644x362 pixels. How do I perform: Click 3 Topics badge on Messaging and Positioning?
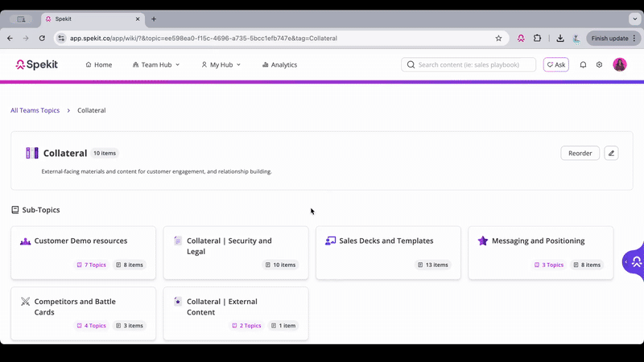pos(549,265)
